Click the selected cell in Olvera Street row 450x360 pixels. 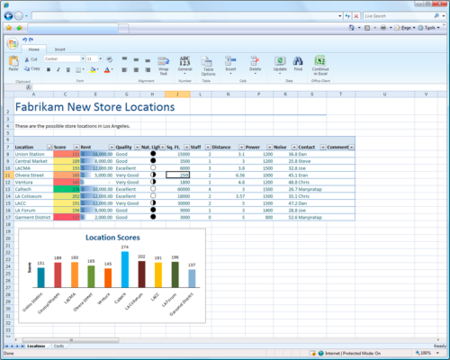coord(178,175)
